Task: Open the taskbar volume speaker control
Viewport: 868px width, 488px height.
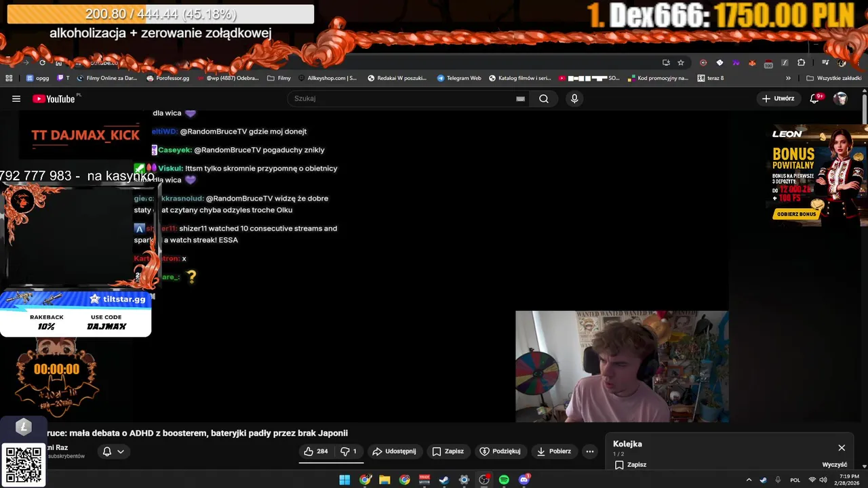Action: coord(823,480)
